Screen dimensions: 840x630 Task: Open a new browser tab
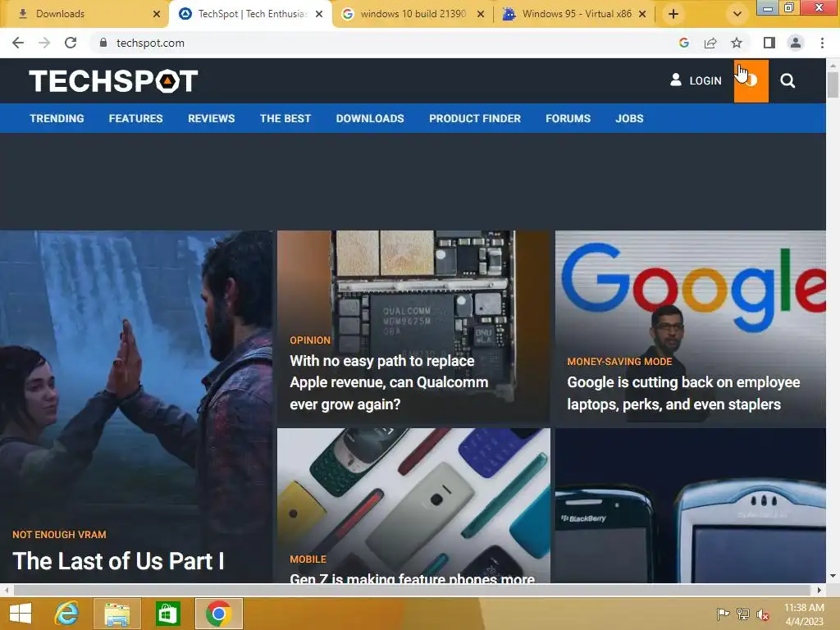[x=673, y=14]
